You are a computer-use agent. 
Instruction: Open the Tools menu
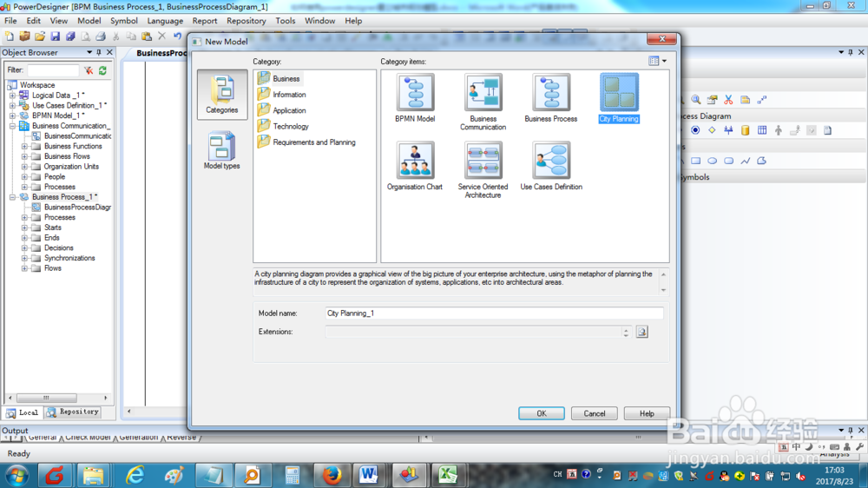285,21
